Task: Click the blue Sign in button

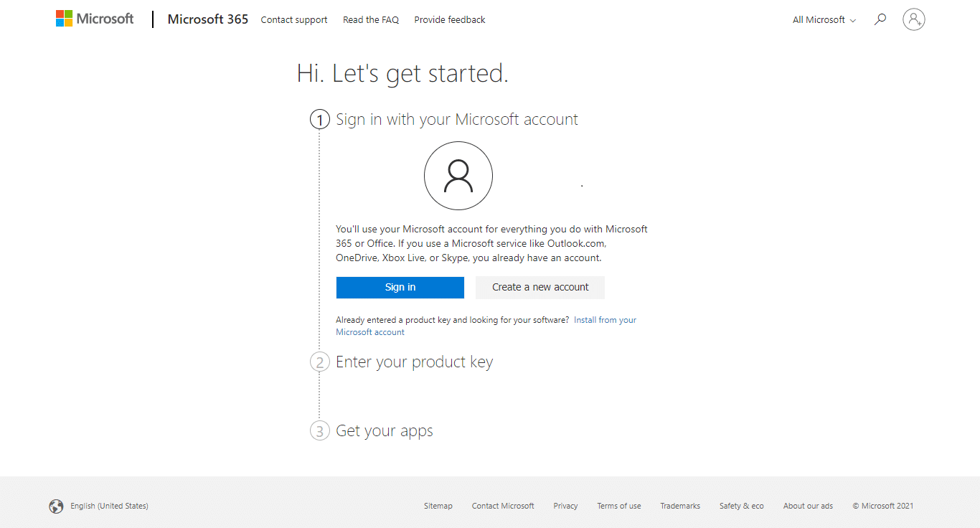Action: point(400,288)
